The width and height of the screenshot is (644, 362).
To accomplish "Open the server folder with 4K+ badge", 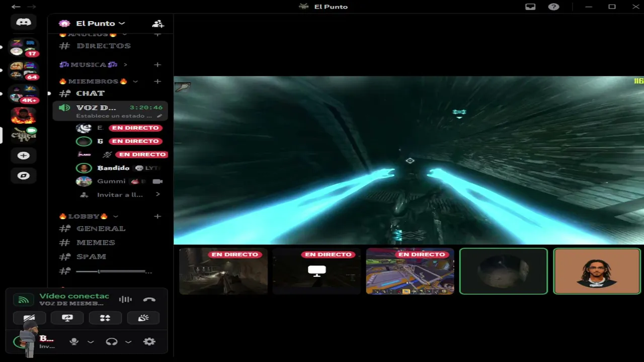I will [x=23, y=94].
